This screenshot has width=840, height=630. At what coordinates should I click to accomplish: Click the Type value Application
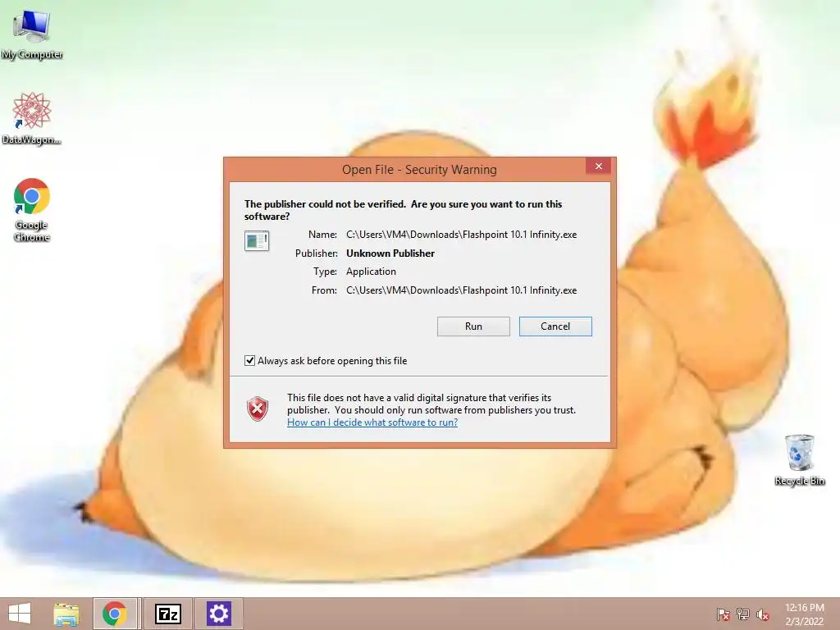point(371,272)
